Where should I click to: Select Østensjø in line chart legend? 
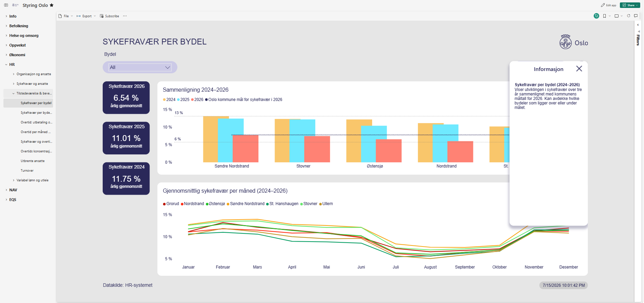215,204
